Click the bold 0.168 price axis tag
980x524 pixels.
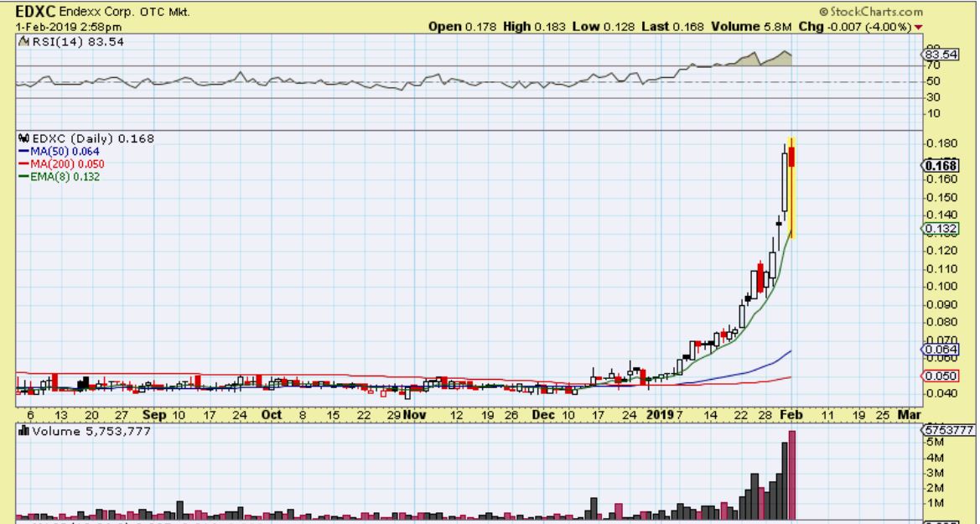(940, 166)
